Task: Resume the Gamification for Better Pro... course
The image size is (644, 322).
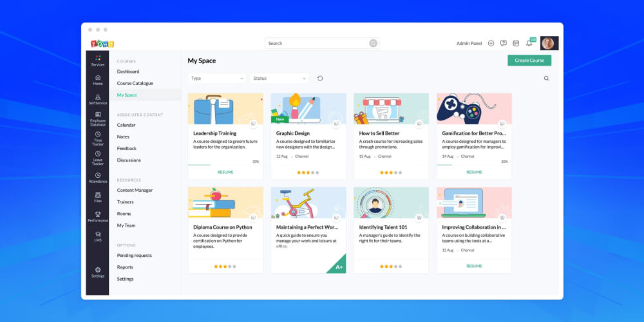Action: point(475,172)
